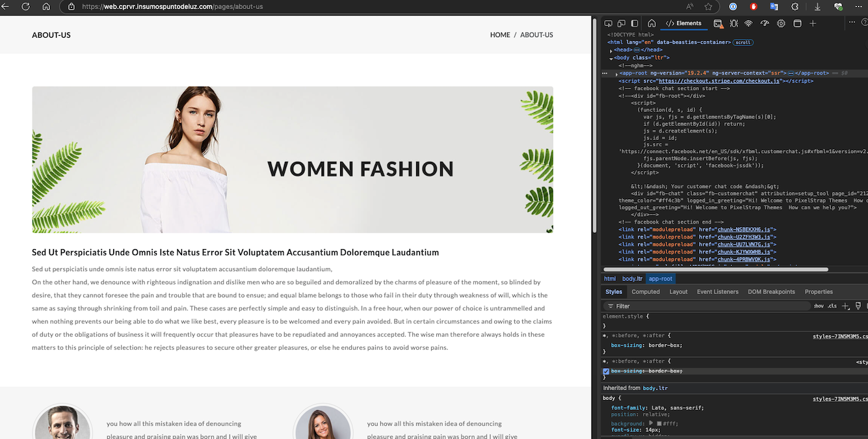868x439 pixels.
Task: Click the HOME breadcrumb link
Action: coord(500,35)
